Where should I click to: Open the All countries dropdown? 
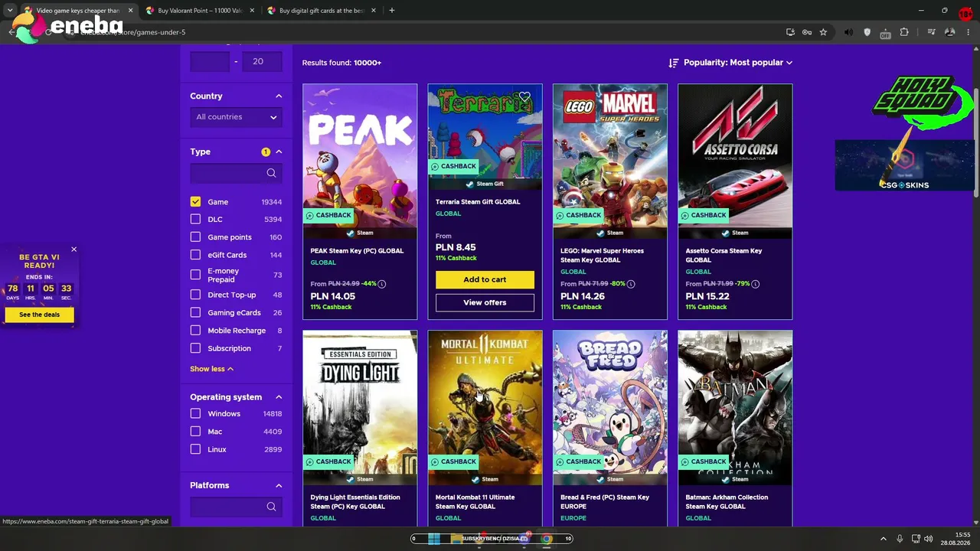[236, 117]
